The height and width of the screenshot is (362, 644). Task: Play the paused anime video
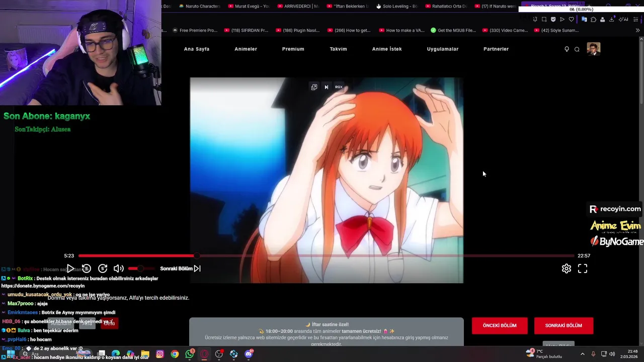(x=70, y=268)
